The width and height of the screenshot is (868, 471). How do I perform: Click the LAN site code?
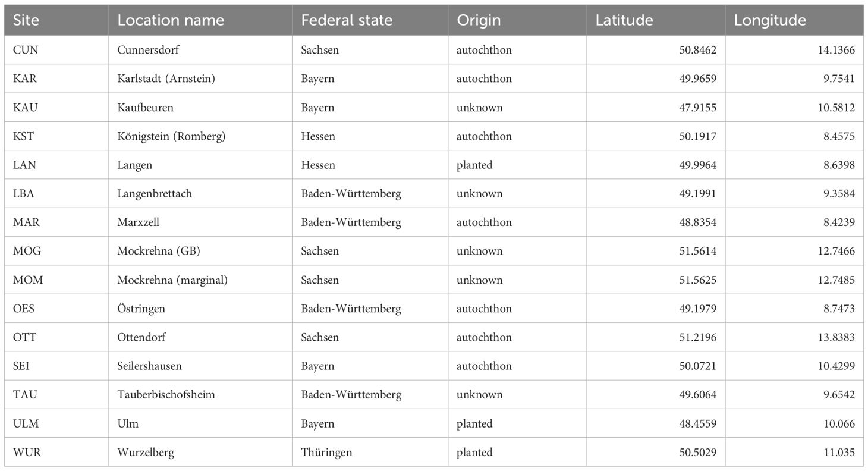coord(24,165)
